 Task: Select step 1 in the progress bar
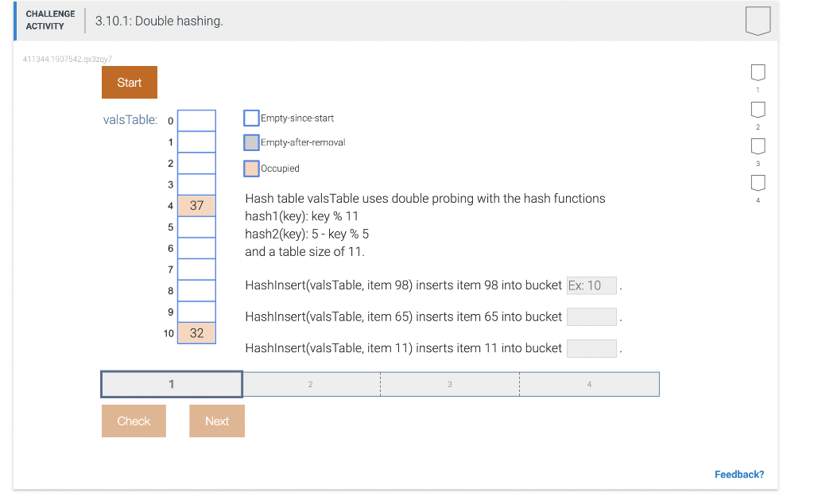pos(170,383)
